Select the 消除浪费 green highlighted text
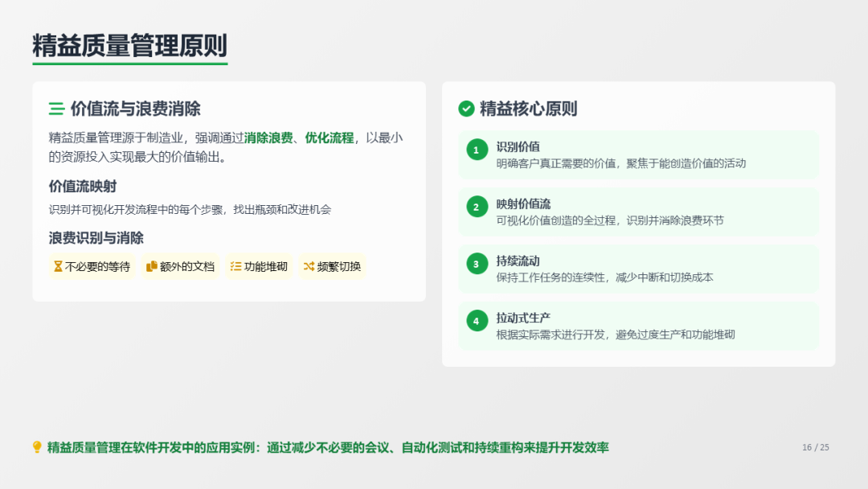This screenshot has height=489, width=868. pyautogui.click(x=268, y=138)
